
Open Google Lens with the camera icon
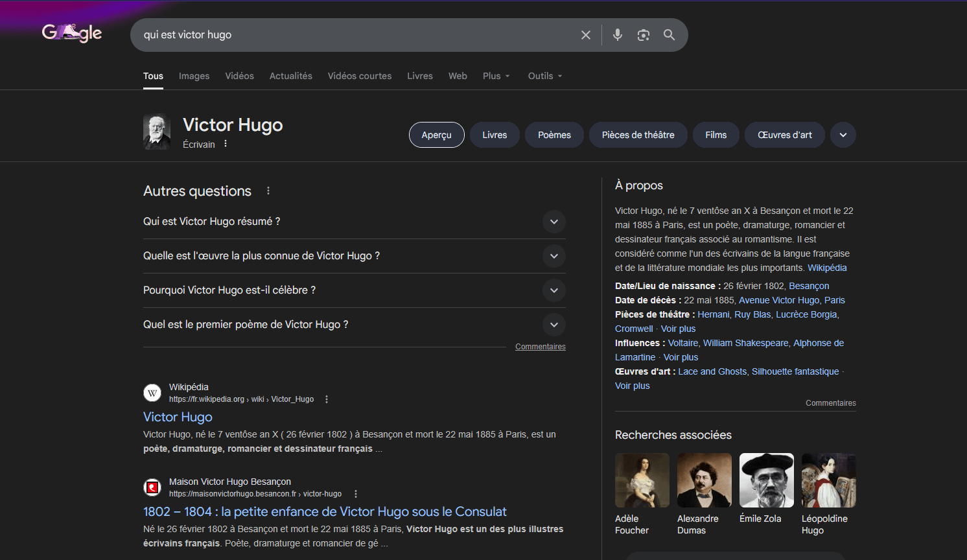click(x=643, y=34)
